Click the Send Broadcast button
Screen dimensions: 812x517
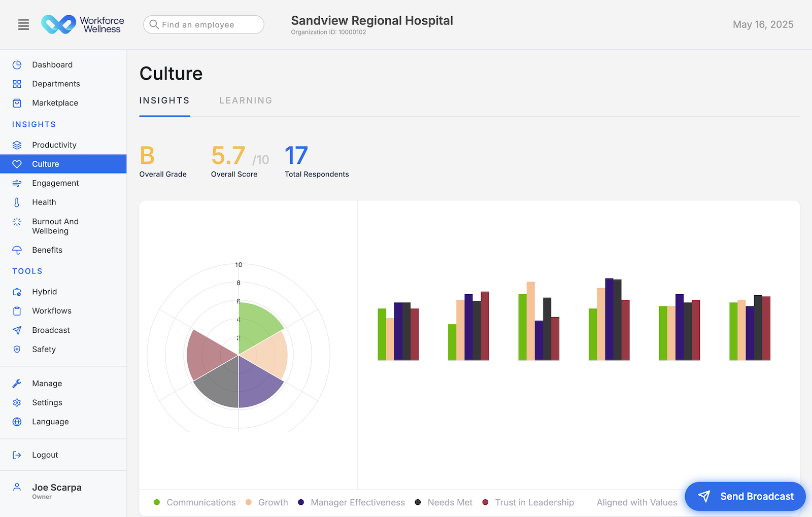(x=745, y=496)
